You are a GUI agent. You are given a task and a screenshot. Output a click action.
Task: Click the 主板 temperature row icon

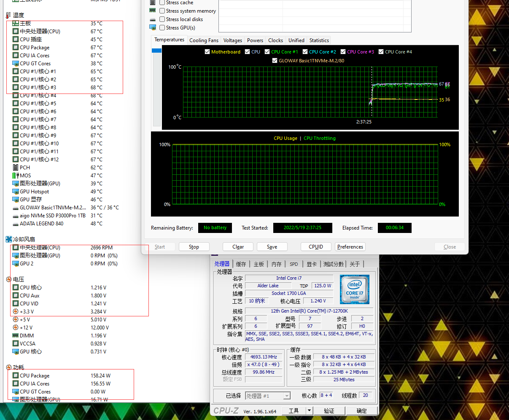16,23
